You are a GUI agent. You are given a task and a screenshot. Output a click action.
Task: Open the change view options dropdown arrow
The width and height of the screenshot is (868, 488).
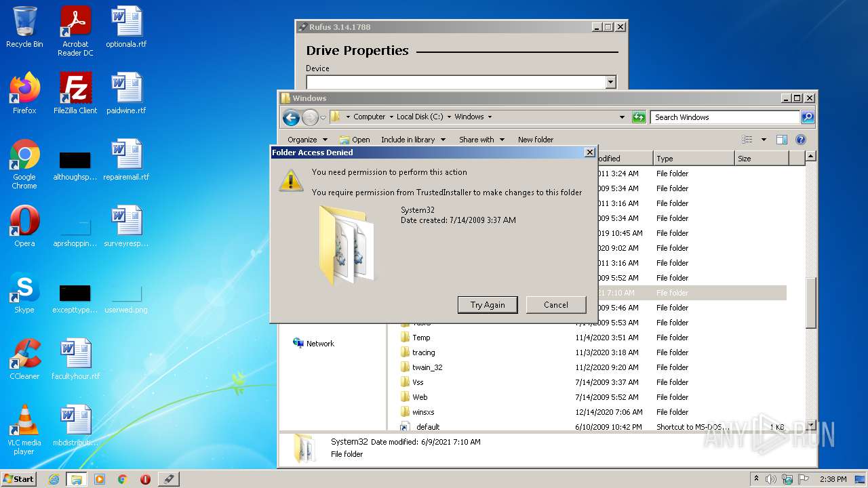[x=764, y=140]
